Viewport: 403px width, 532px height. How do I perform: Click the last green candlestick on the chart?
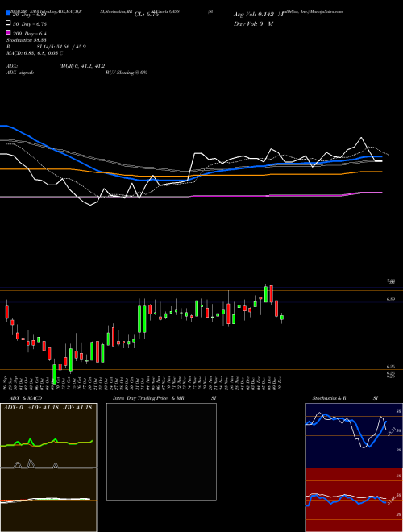point(282,318)
